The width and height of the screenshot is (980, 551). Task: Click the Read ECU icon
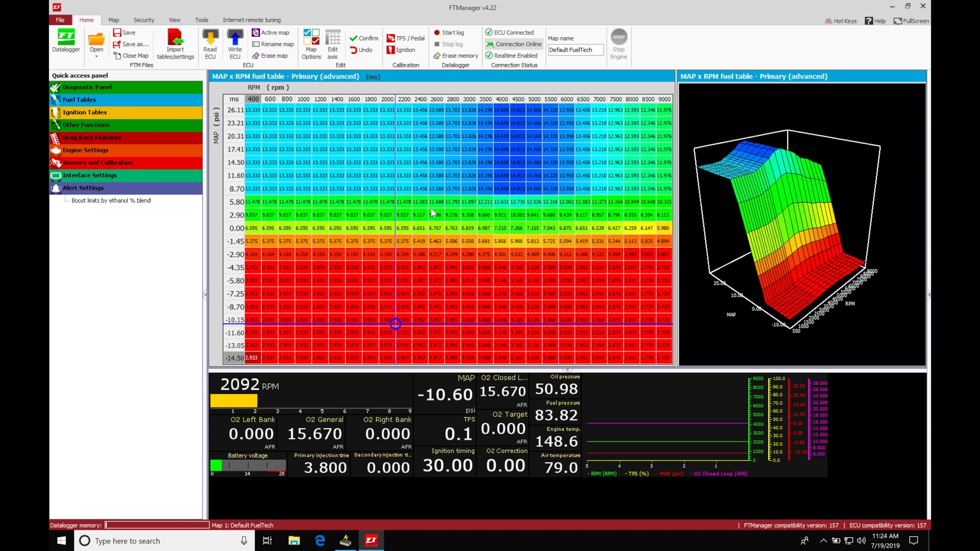[x=210, y=41]
